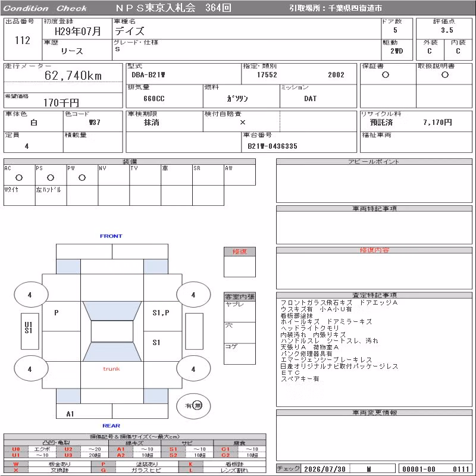
Task: Click the S1,P damage mark on diagram
Action: 161,313
